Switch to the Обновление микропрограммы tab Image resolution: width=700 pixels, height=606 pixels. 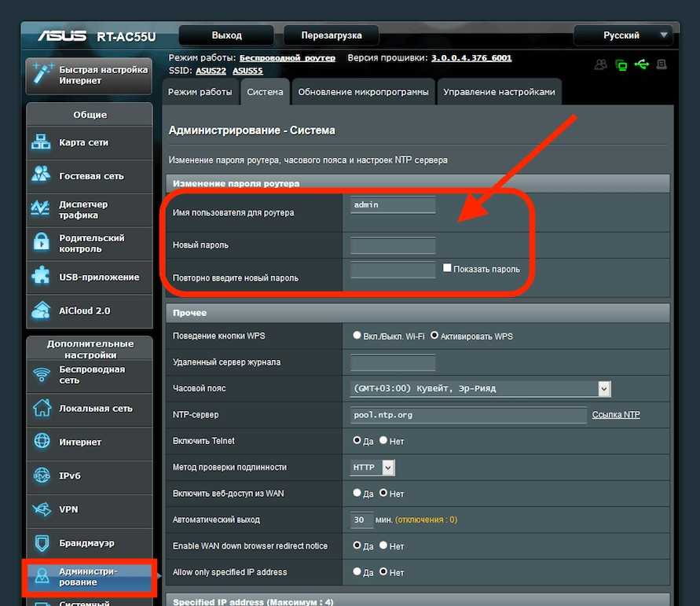click(363, 92)
